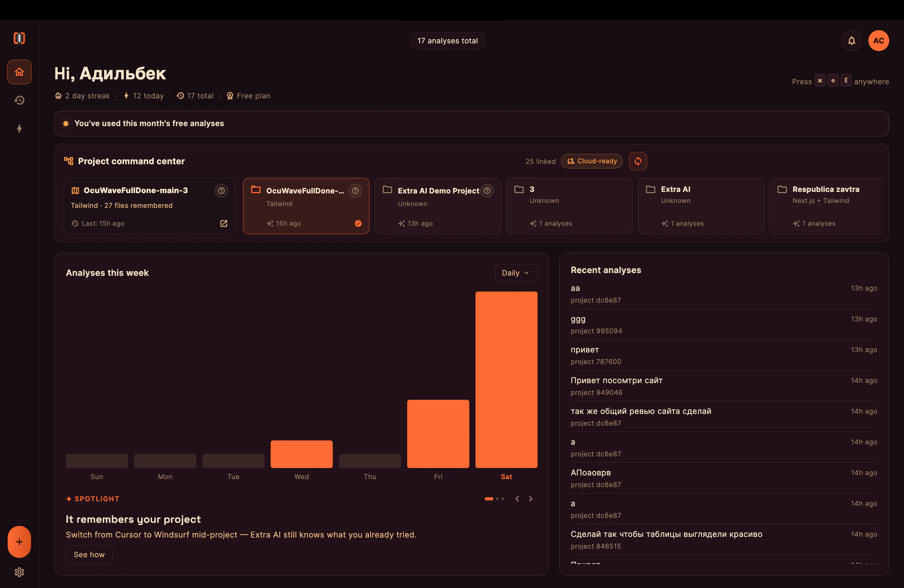Click help icon on Extra AI Demo Project
Image resolution: width=904 pixels, height=588 pixels.
click(487, 191)
